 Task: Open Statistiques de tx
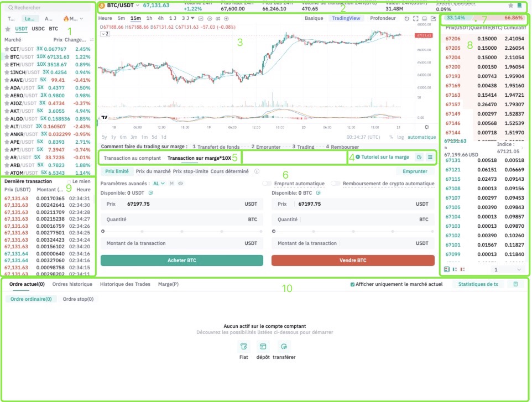(478, 284)
